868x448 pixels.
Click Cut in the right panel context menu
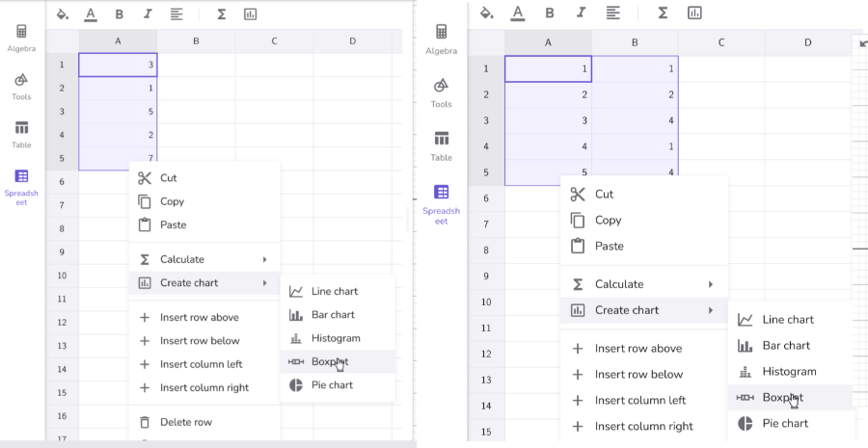point(603,194)
